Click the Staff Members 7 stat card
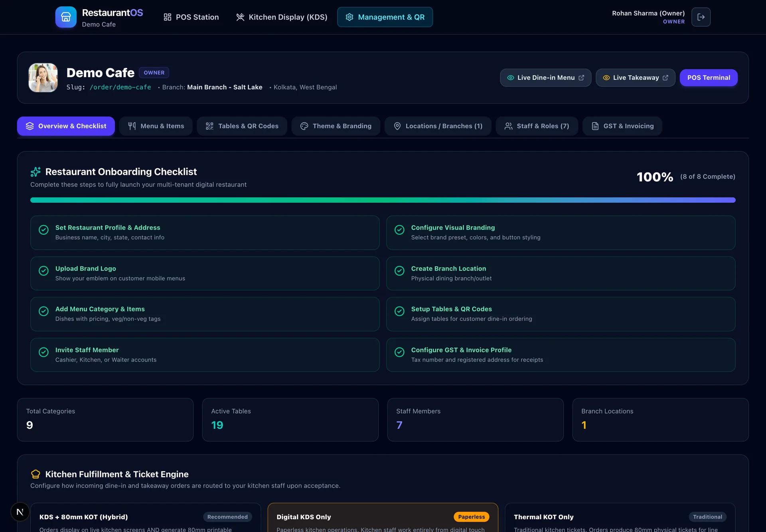 (x=476, y=419)
